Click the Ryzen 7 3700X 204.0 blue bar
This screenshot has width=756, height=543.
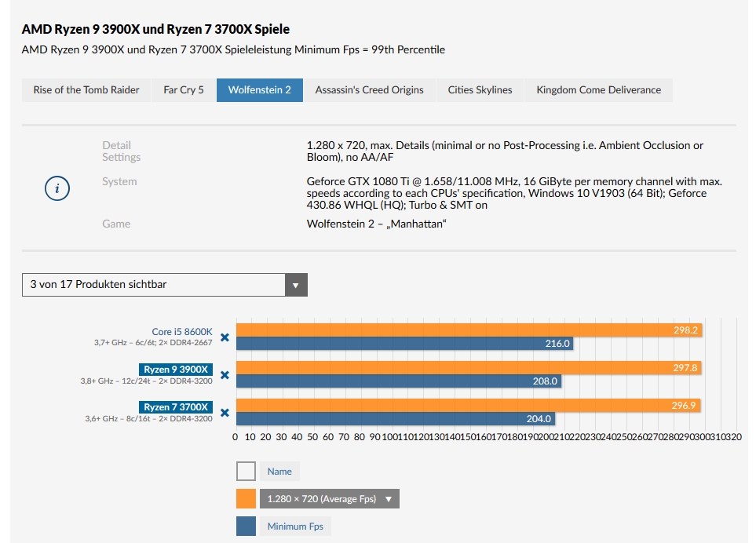396,419
